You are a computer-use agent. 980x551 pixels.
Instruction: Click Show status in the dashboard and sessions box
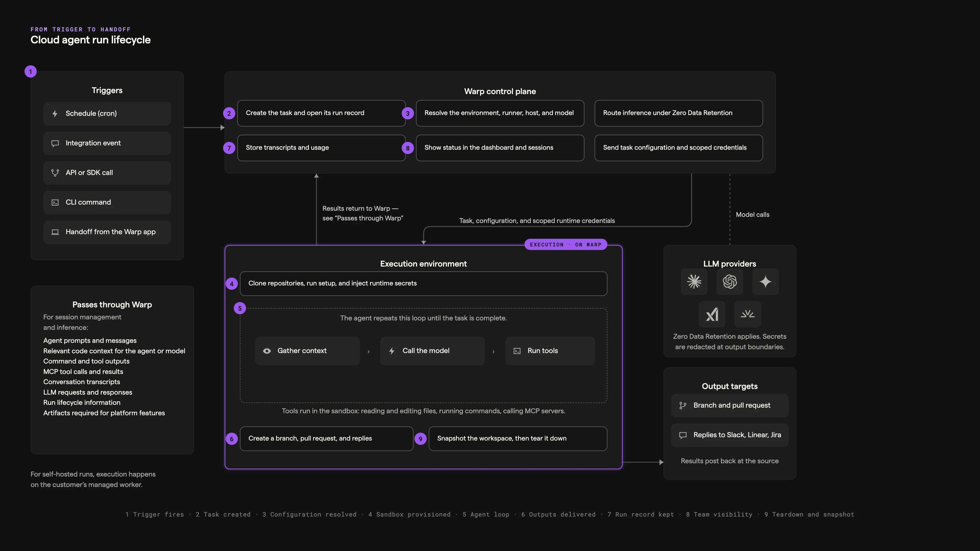pos(500,147)
